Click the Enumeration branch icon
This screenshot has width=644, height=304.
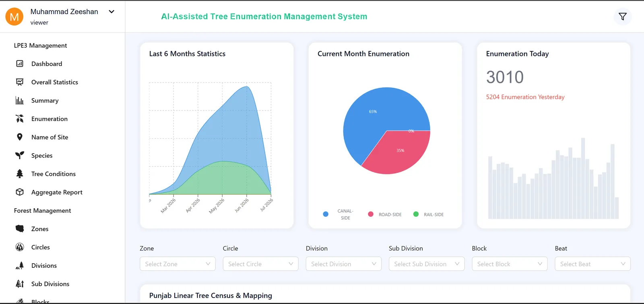click(19, 119)
